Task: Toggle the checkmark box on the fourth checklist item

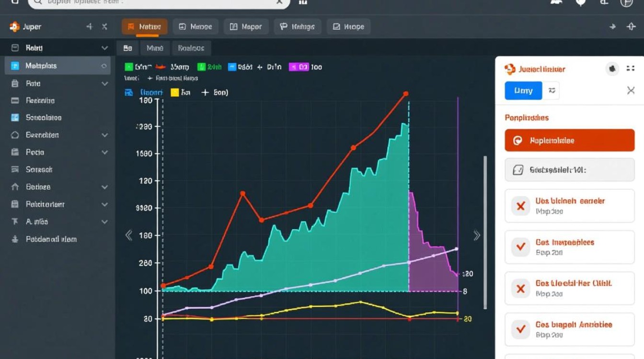Action: 520,329
